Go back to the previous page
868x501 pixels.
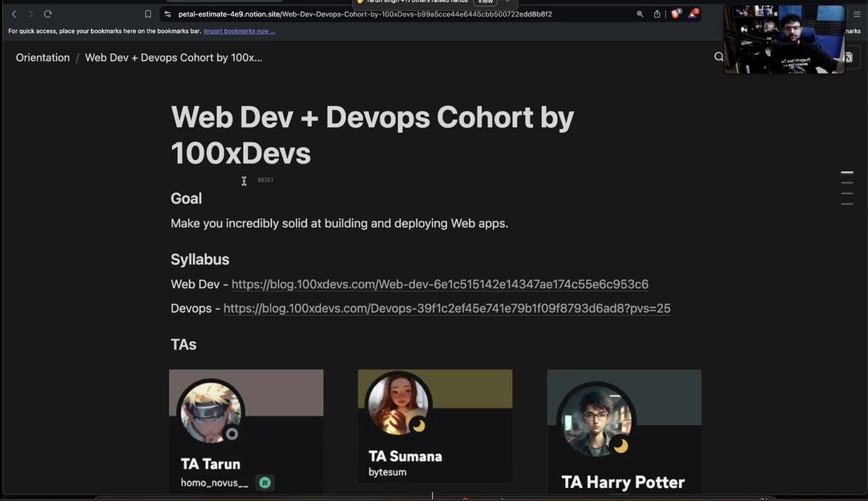coord(14,14)
